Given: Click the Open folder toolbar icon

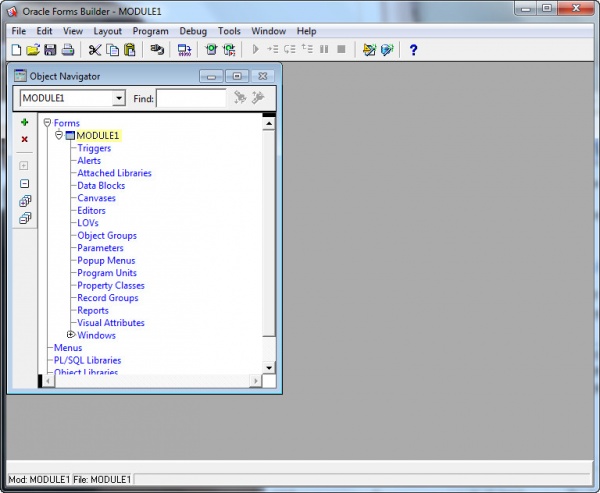Looking at the screenshot, I should click(x=33, y=50).
